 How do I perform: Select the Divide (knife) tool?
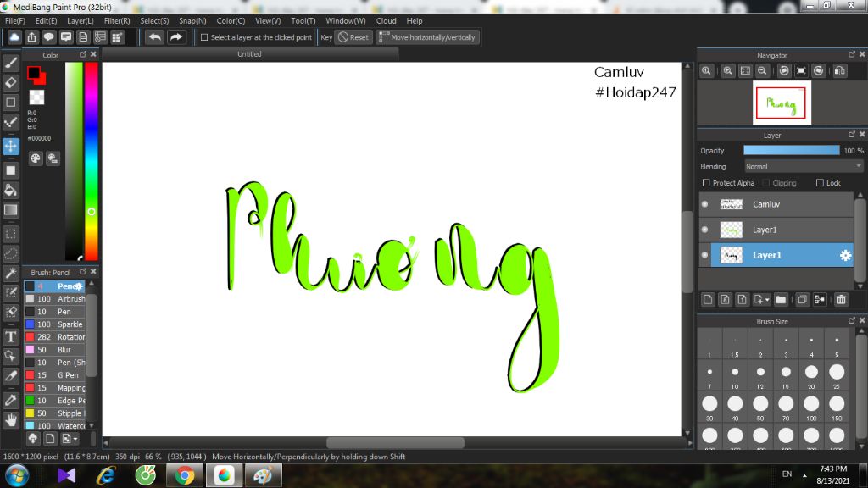click(10, 375)
